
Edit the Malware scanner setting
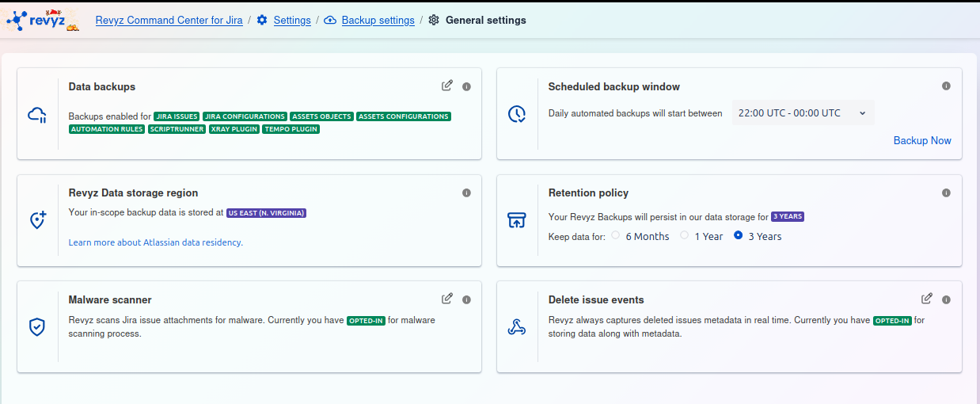[447, 299]
